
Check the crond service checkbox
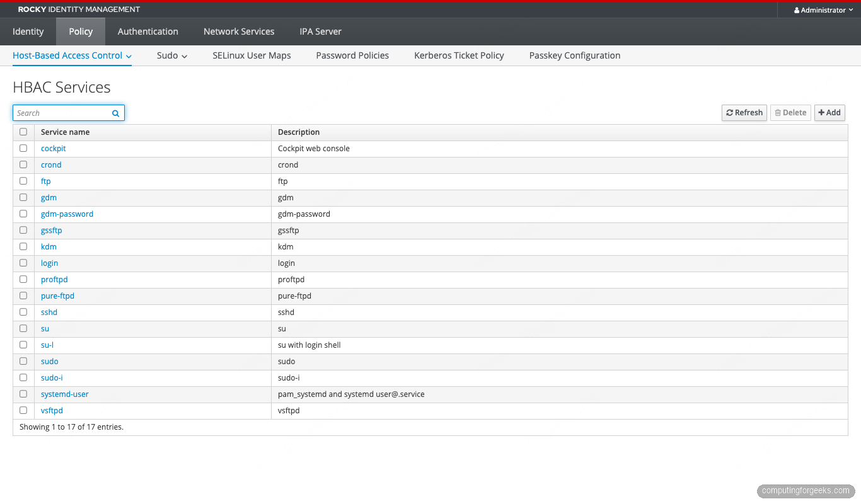pos(23,164)
